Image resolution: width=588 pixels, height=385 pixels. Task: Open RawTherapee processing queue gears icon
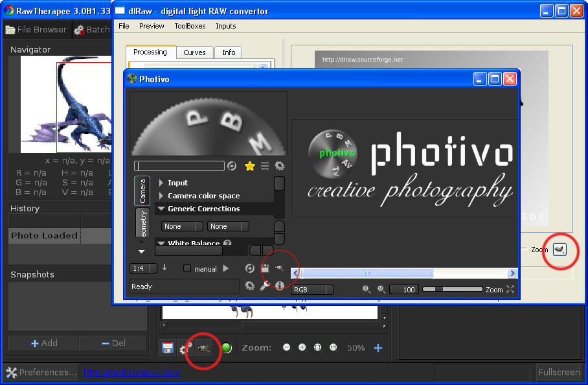(185, 349)
